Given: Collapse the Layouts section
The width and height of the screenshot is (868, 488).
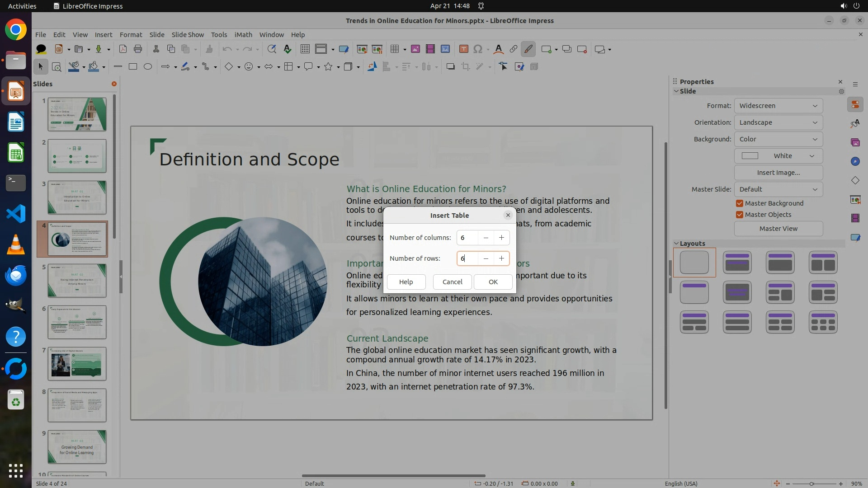Looking at the screenshot, I should (677, 244).
